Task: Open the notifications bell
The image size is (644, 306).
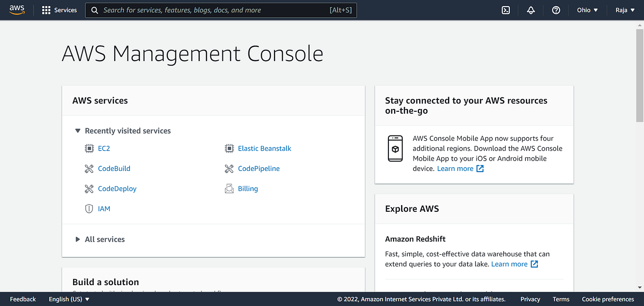Action: tap(531, 10)
